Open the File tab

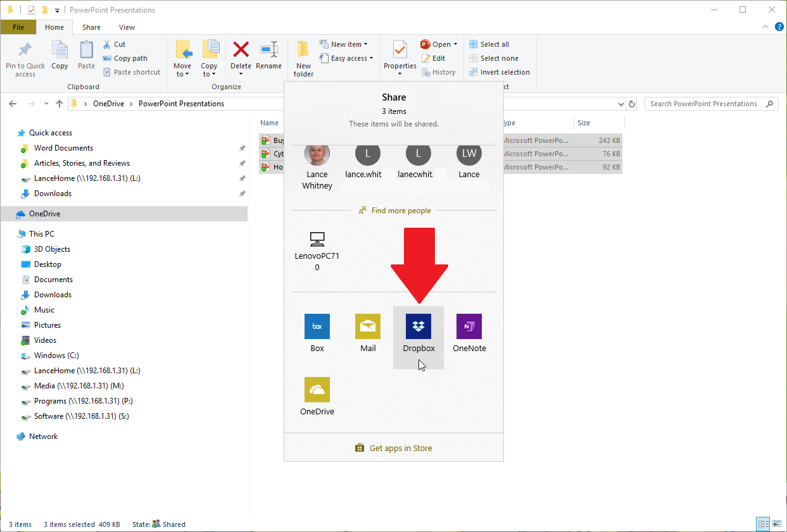pyautogui.click(x=18, y=27)
